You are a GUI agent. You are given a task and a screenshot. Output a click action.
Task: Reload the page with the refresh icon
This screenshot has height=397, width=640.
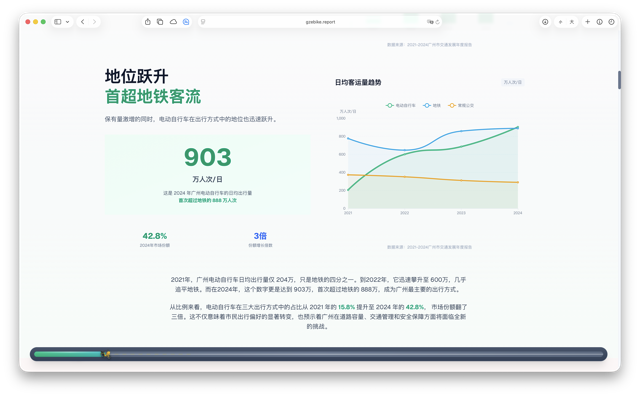(x=437, y=22)
